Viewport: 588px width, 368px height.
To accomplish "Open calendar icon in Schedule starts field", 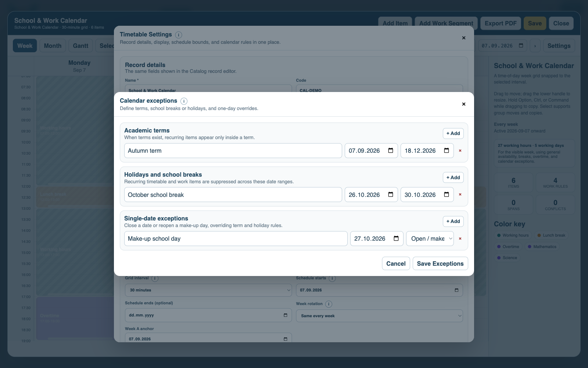I will coord(456,290).
